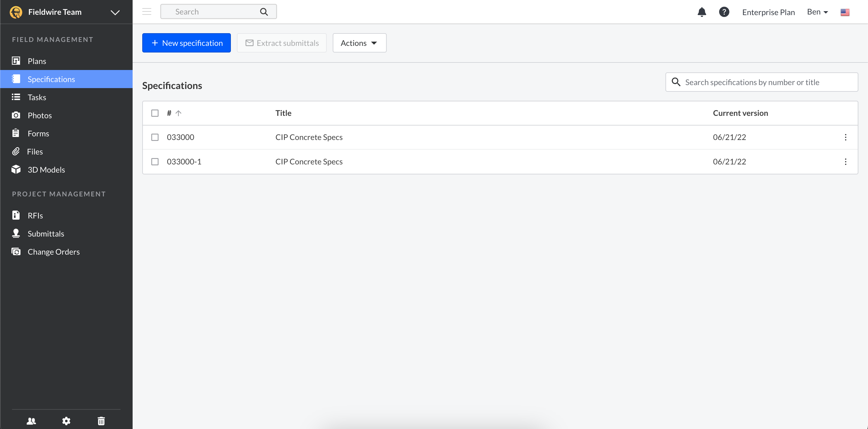Open the 3D Models section
This screenshot has width=868, height=429.
pyautogui.click(x=46, y=170)
